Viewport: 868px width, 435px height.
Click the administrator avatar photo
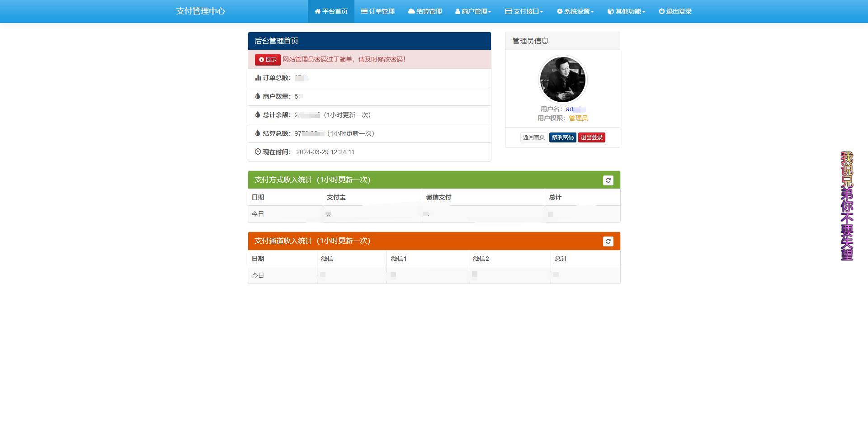click(562, 79)
